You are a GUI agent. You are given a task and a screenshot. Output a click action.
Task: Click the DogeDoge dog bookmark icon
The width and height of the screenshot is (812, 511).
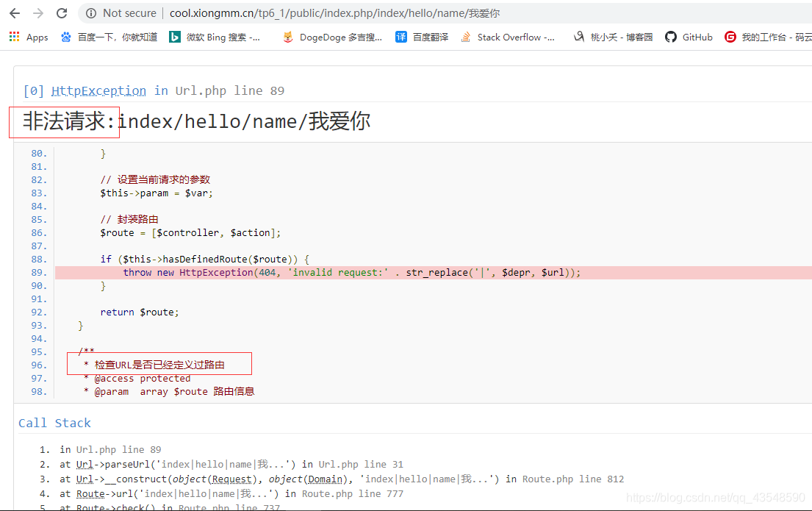(x=288, y=37)
